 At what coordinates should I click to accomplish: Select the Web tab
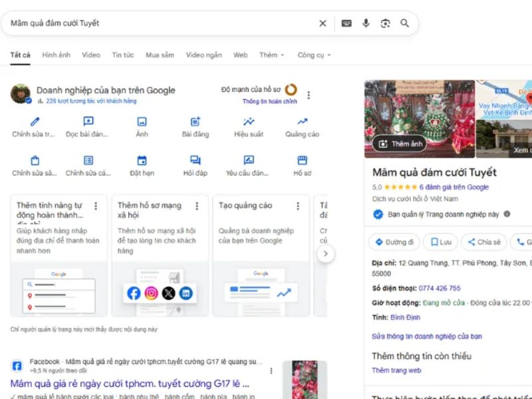[x=240, y=55]
